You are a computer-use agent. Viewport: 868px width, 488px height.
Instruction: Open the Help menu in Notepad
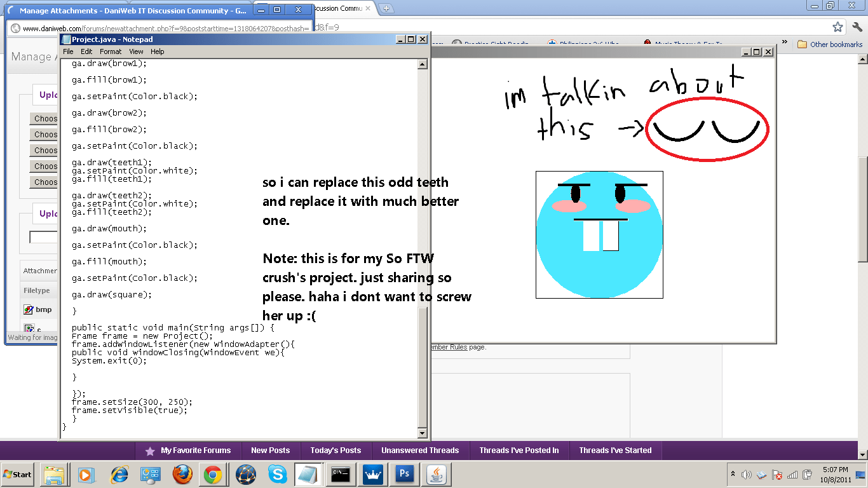pyautogui.click(x=158, y=51)
